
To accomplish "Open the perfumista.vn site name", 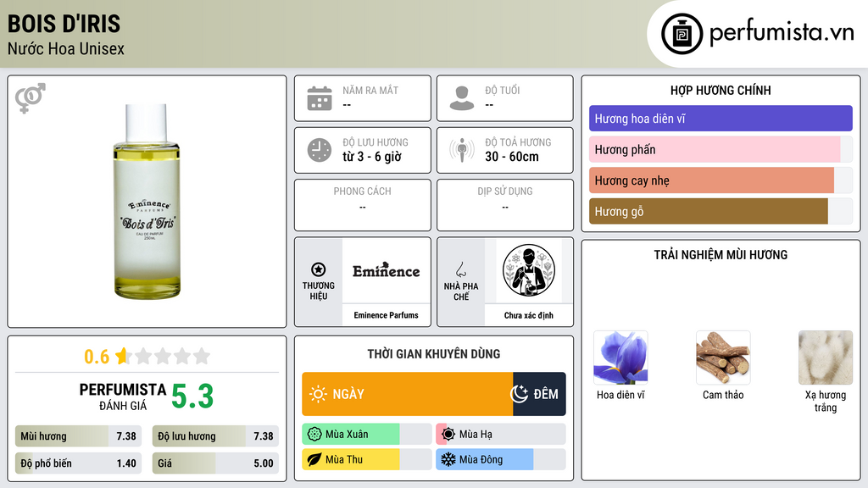I will pyautogui.click(x=782, y=32).
